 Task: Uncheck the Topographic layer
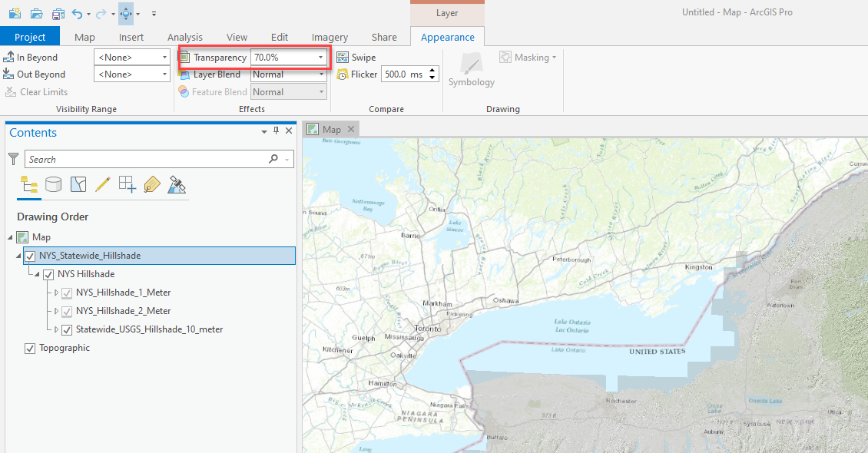pyautogui.click(x=29, y=348)
